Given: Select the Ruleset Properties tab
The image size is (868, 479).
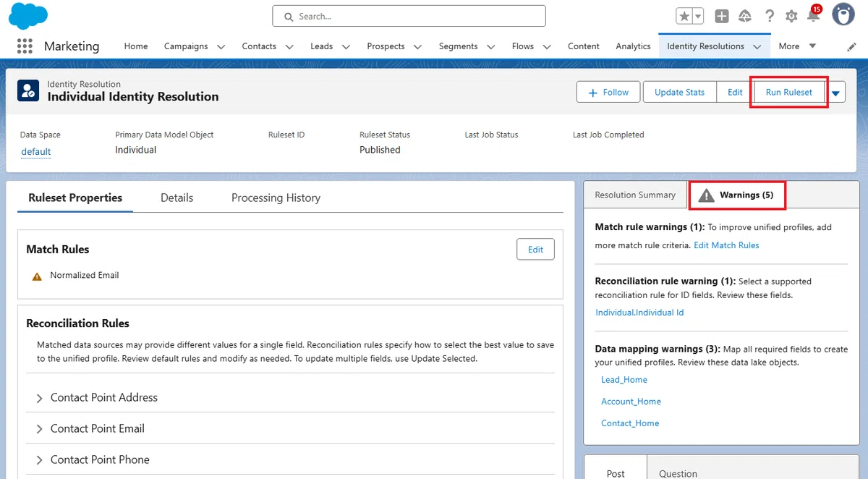Looking at the screenshot, I should (x=75, y=198).
